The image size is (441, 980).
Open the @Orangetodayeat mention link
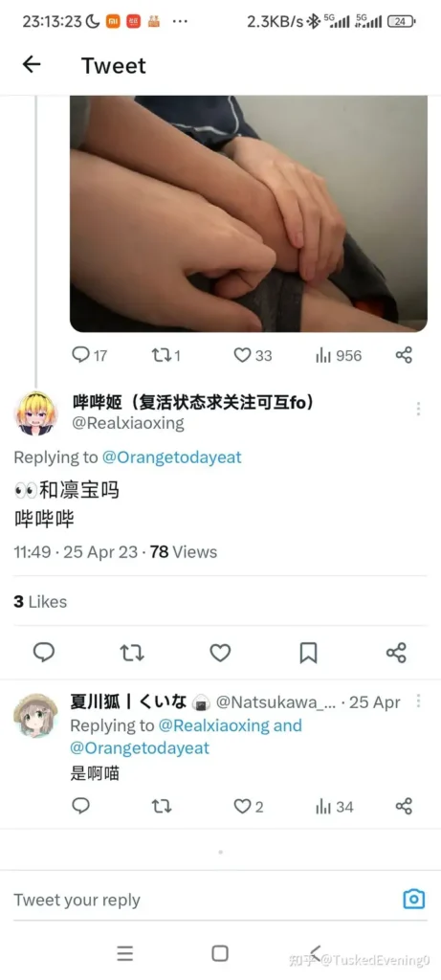coord(172,457)
